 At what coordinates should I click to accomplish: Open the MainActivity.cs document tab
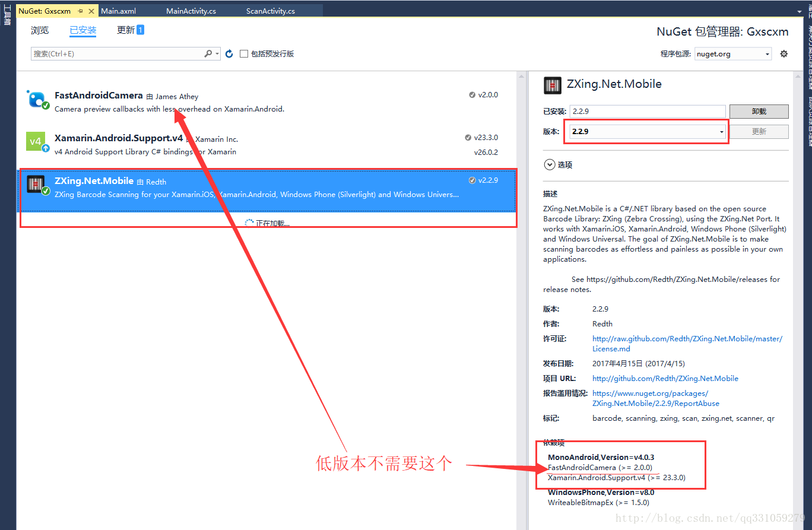(x=191, y=11)
